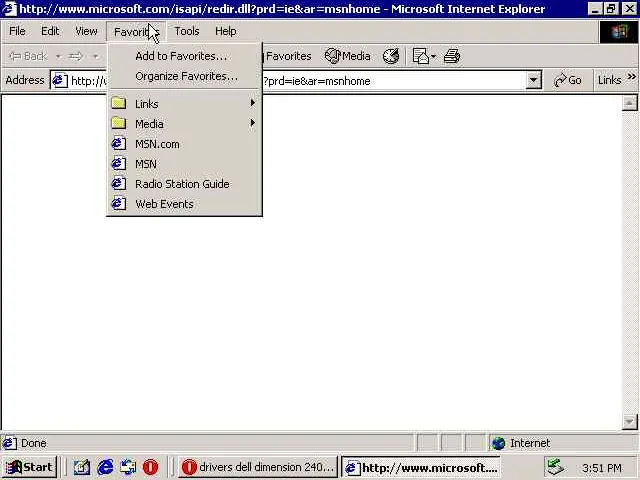Click the Windows logo throbber
The width and height of the screenshot is (640, 480).
coord(619,32)
